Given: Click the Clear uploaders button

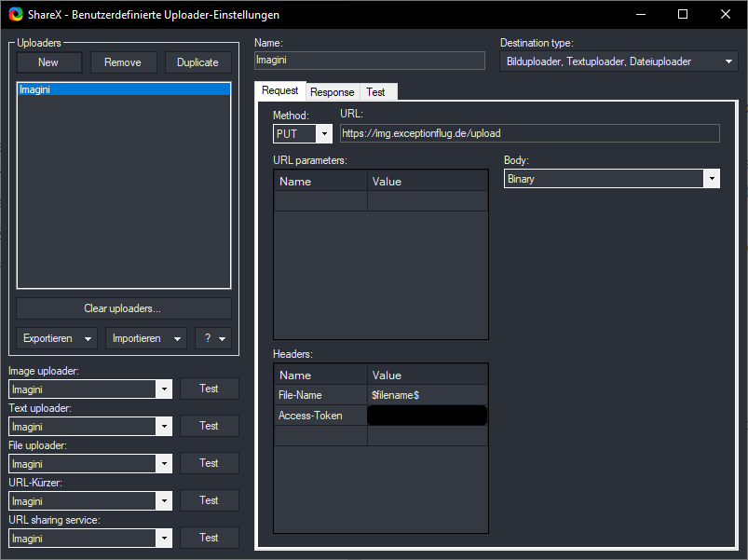Looking at the screenshot, I should [x=123, y=307].
